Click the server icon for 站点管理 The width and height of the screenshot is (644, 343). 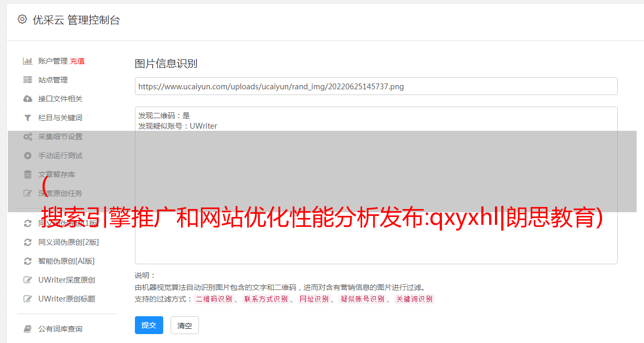28,80
